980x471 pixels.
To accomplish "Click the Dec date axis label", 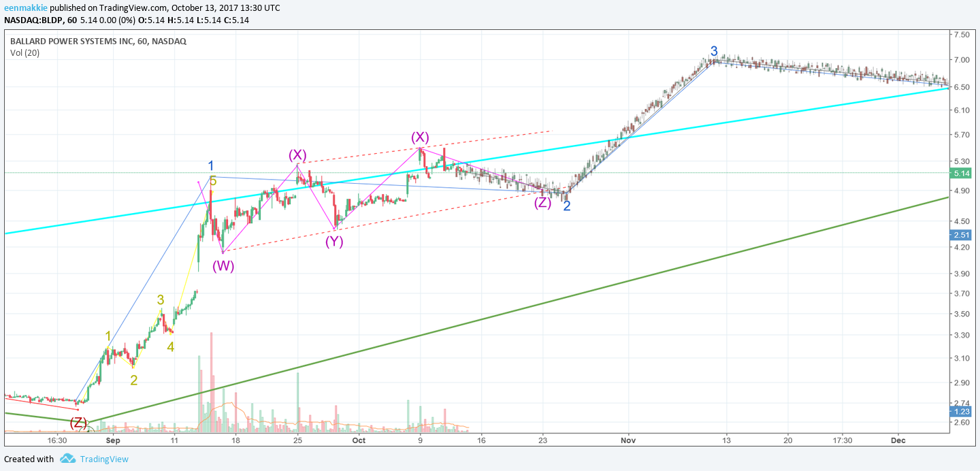I will pyautogui.click(x=898, y=440).
